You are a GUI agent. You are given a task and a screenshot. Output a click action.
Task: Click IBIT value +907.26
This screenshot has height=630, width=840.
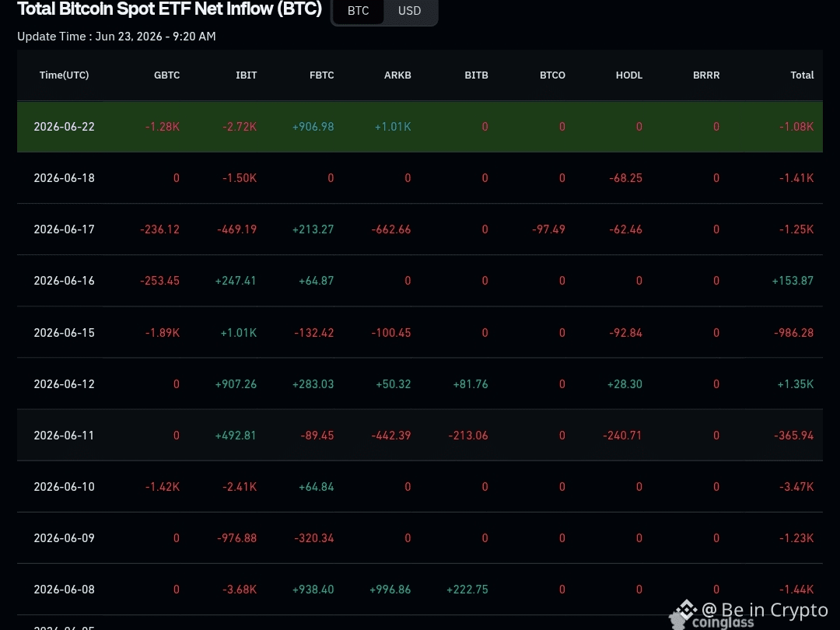click(236, 384)
